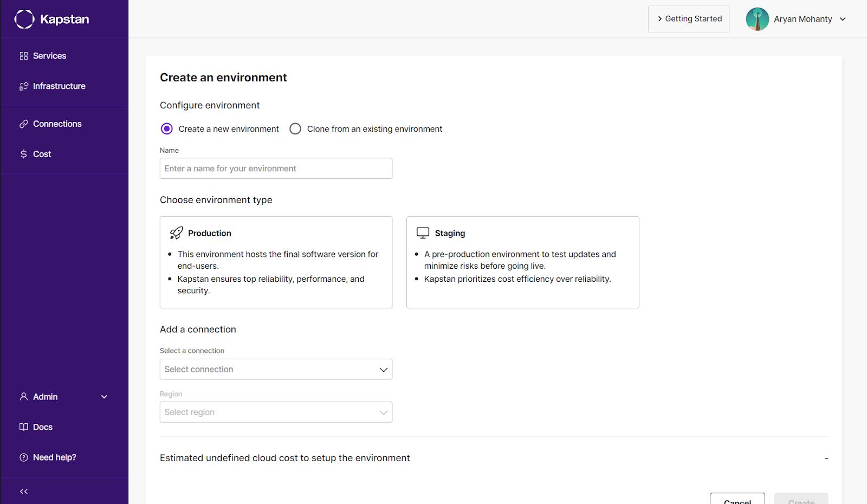This screenshot has width=867, height=504.
Task: Click the Admin person icon
Action: click(x=24, y=397)
